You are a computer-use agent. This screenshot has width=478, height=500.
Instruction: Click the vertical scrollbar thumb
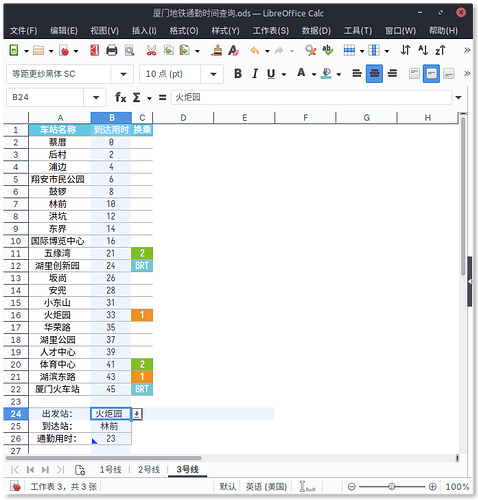click(462, 196)
